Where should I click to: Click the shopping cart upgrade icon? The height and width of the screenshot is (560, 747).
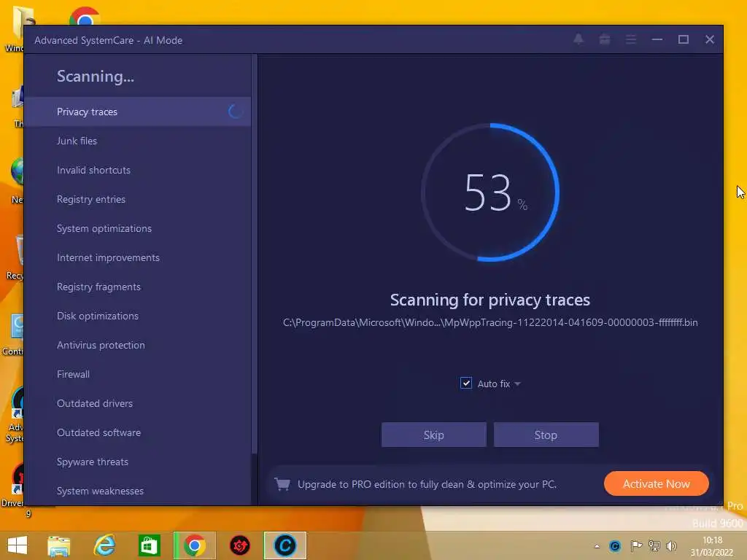coord(282,484)
